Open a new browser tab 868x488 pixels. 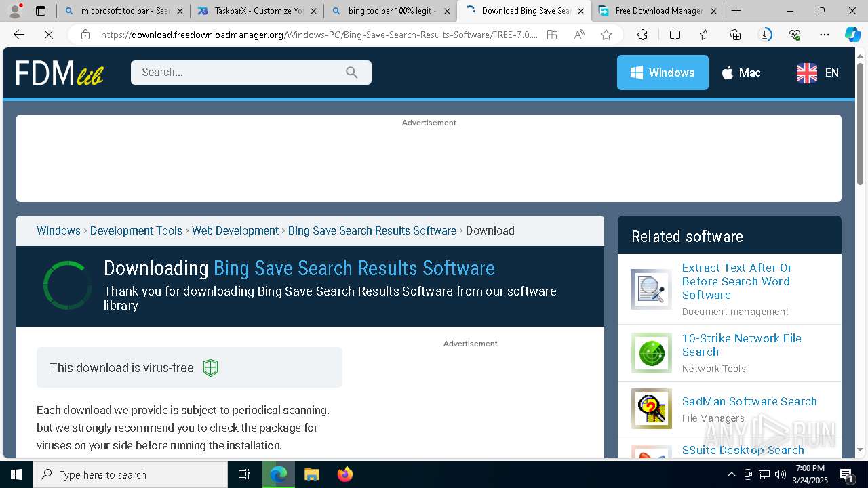[x=736, y=11]
